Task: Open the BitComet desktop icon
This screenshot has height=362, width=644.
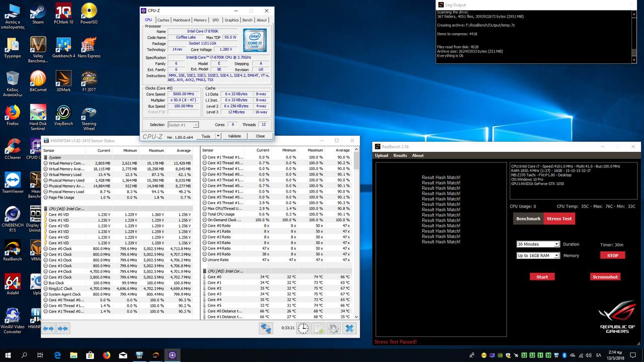Action: tap(38, 81)
